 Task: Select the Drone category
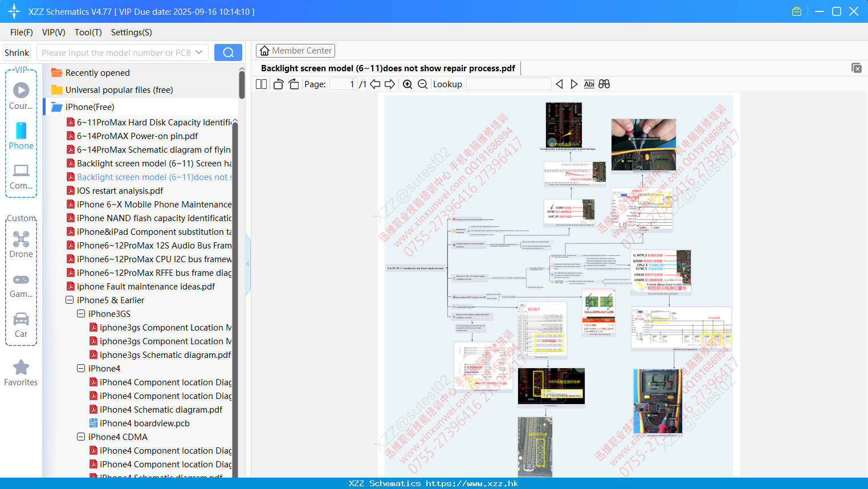tap(21, 244)
